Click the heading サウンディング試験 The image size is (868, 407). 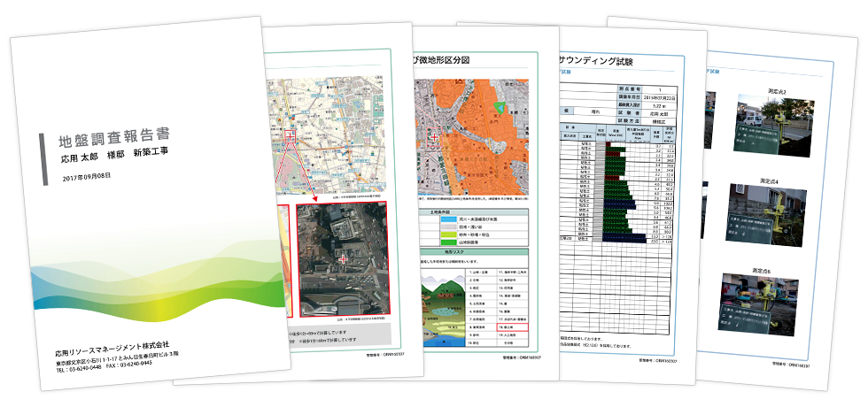pyautogui.click(x=596, y=61)
